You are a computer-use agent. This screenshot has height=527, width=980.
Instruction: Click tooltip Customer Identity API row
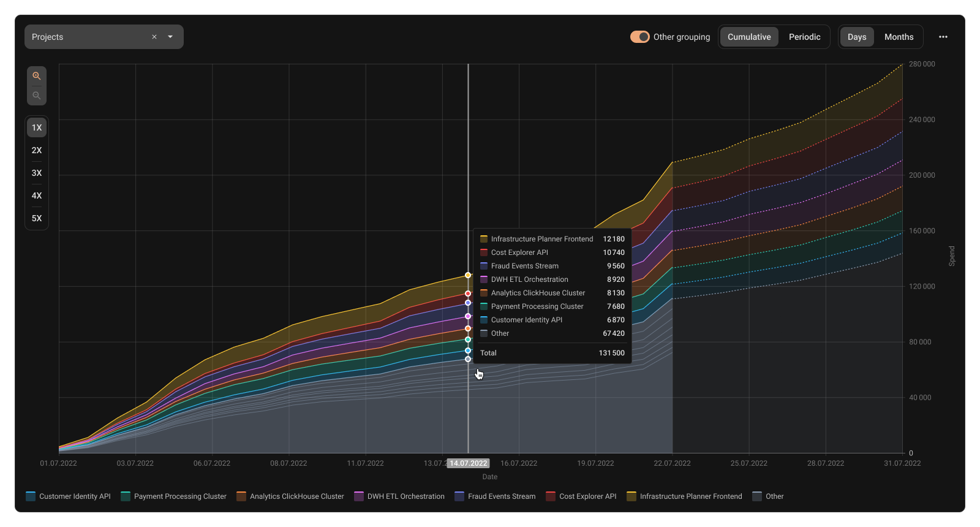[x=552, y=320]
